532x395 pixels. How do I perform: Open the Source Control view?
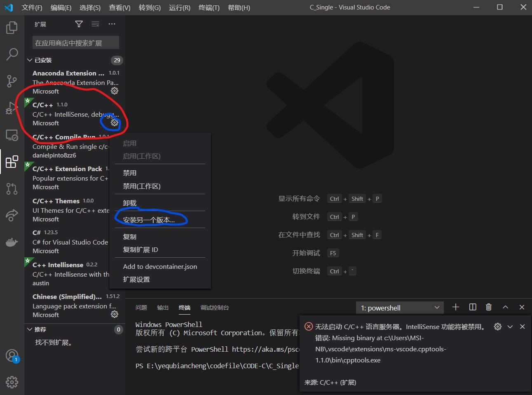pos(12,81)
